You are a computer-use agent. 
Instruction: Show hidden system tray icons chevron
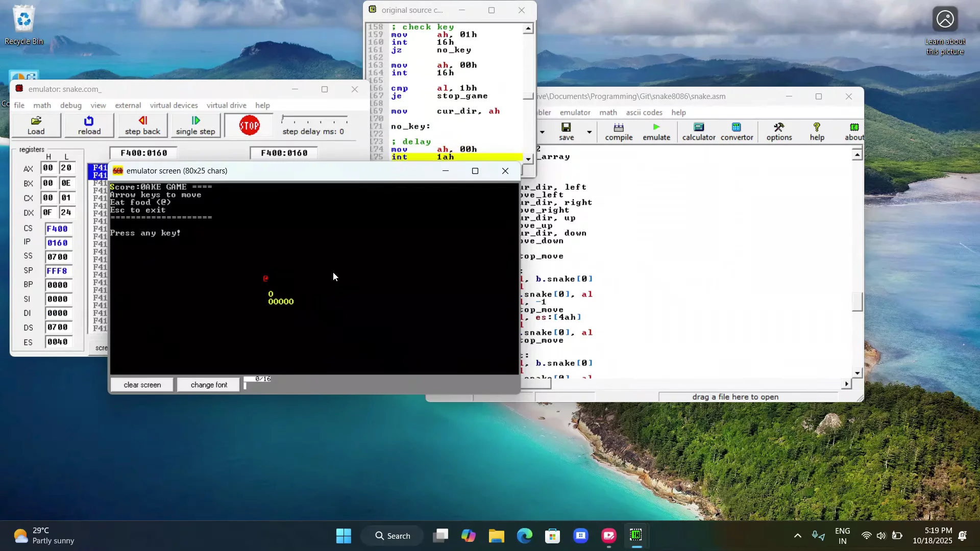pos(797,536)
